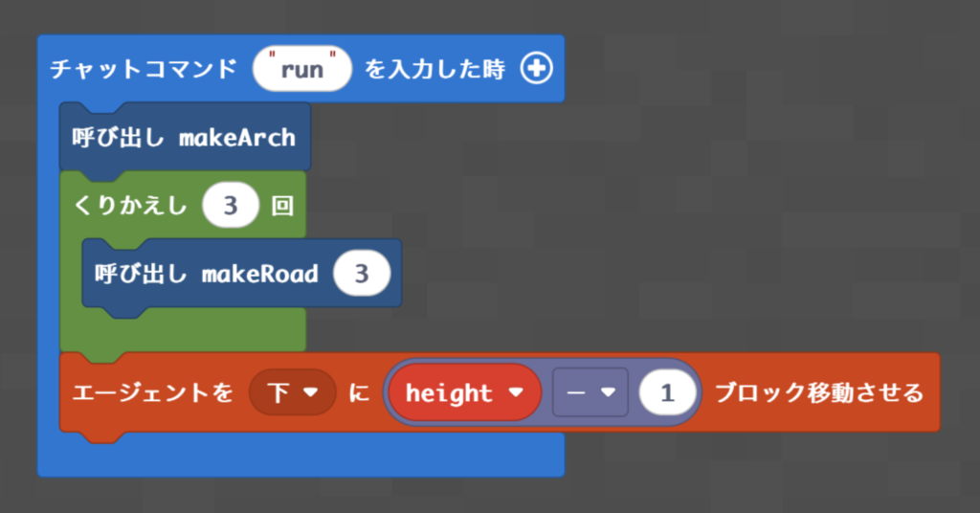Click the ブロック移動させる text
Image resolution: width=980 pixels, height=513 pixels.
click(x=819, y=393)
